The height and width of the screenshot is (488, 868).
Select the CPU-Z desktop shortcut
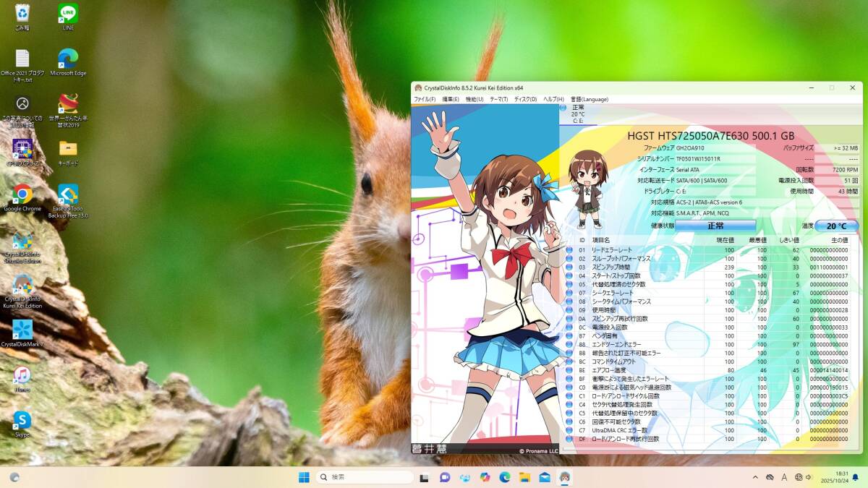22,149
